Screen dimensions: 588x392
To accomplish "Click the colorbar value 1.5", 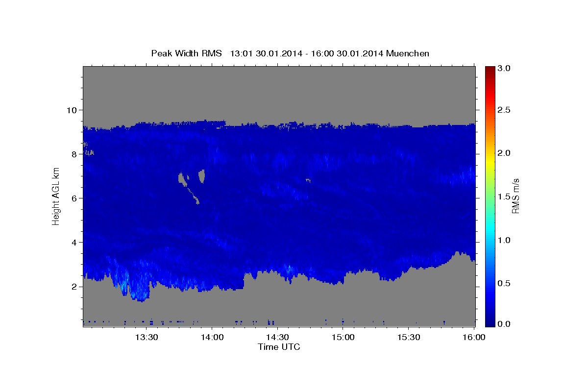I will pos(505,196).
